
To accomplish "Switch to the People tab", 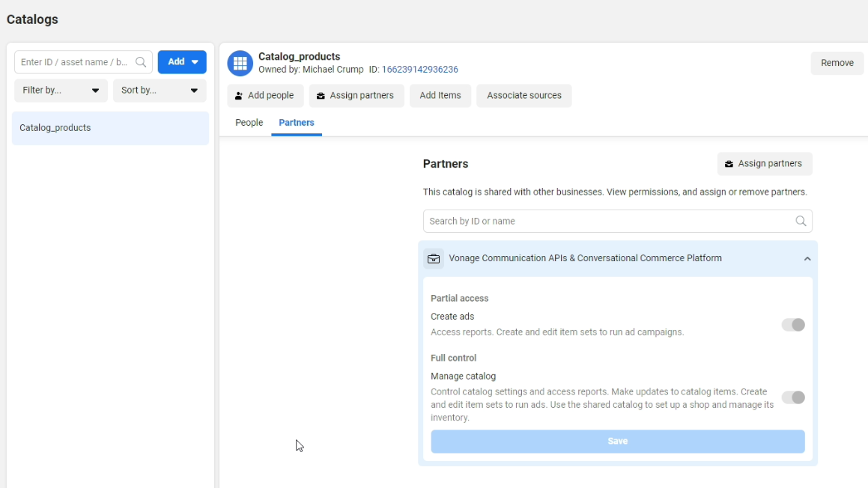I will (x=249, y=123).
